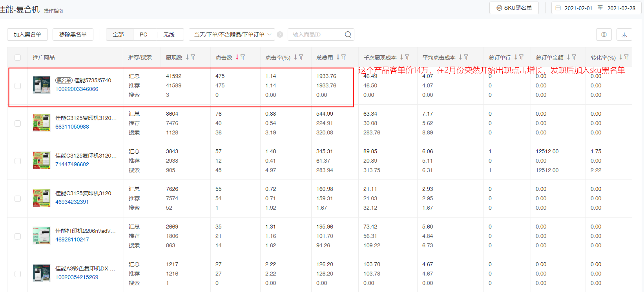Click the 加入黑名单 button
This screenshot has height=292, width=644.
pos(27,34)
